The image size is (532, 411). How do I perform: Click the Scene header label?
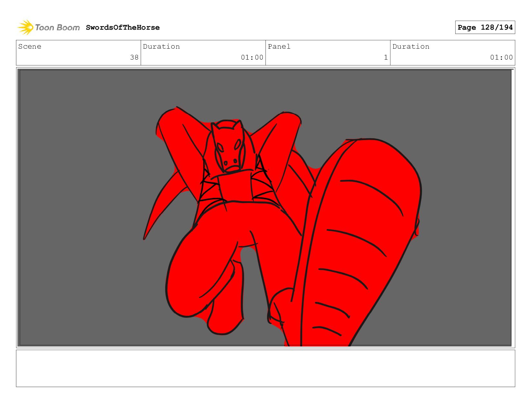(30, 47)
